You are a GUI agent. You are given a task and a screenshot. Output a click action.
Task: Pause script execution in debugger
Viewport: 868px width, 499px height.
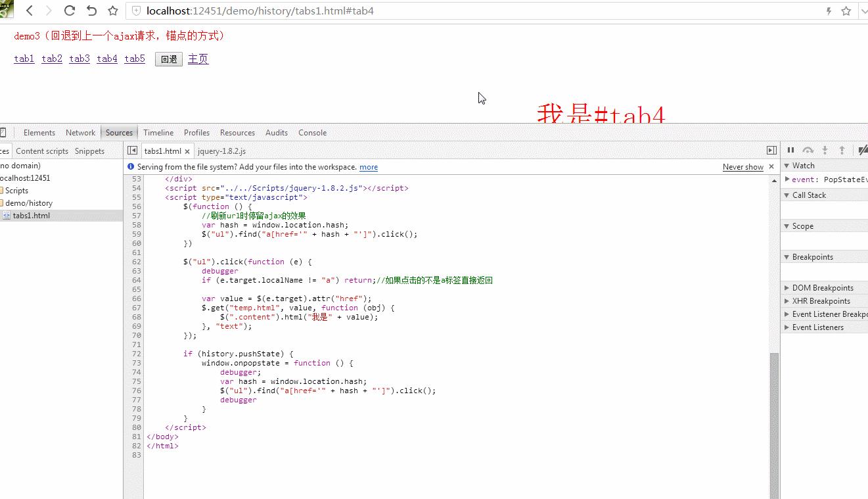(791, 151)
